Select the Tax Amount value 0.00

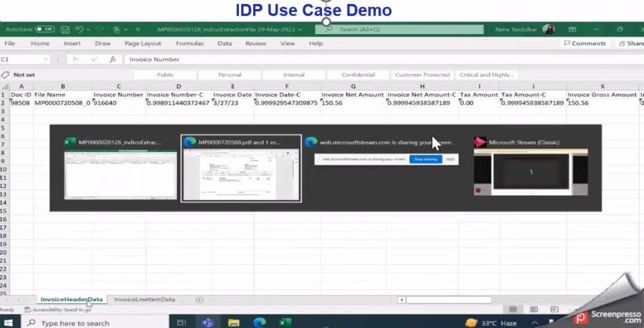tap(479, 102)
